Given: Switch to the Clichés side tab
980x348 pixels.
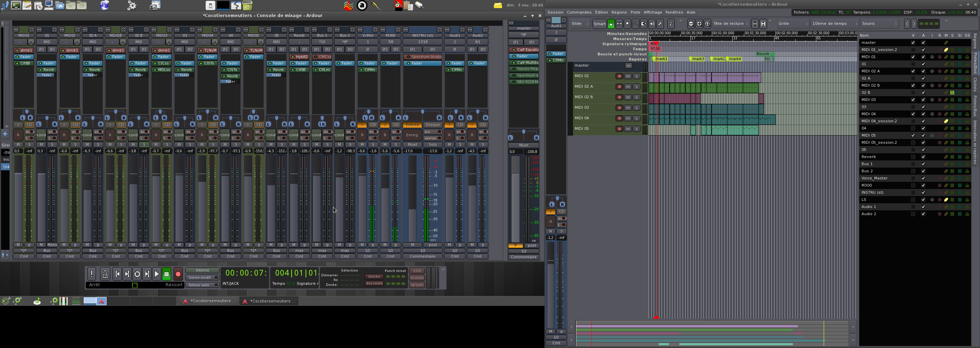Looking at the screenshot, I should (975, 85).
